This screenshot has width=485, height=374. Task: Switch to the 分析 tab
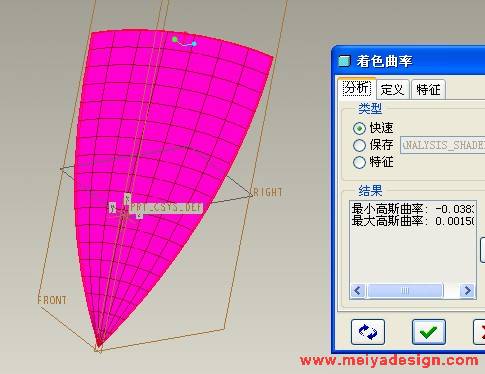point(357,88)
